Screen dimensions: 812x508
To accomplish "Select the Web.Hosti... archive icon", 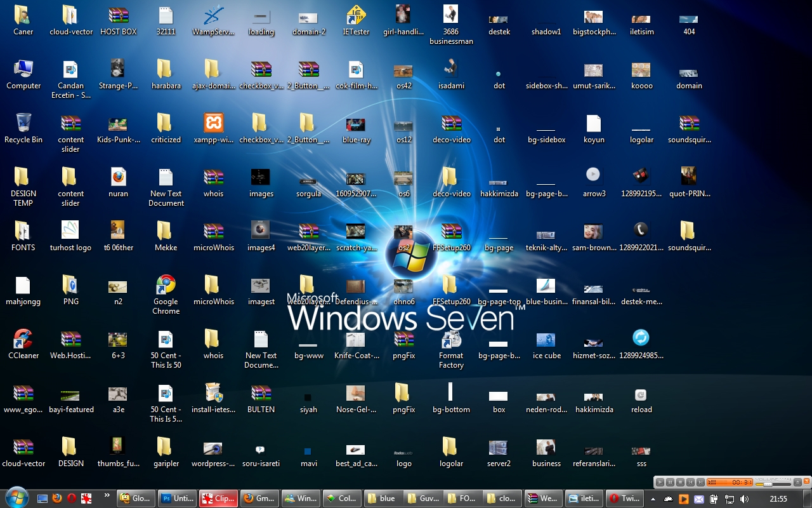I will coord(70,345).
